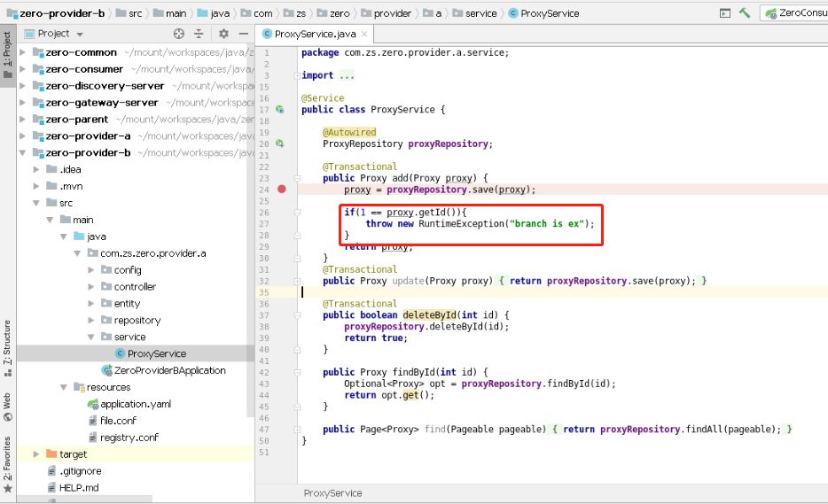
Task: Click the layout icon left of the hammer
Action: coord(725,13)
